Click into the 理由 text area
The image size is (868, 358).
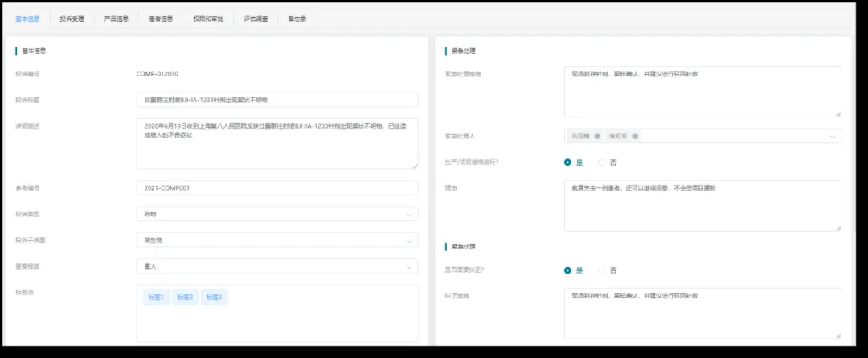702,206
